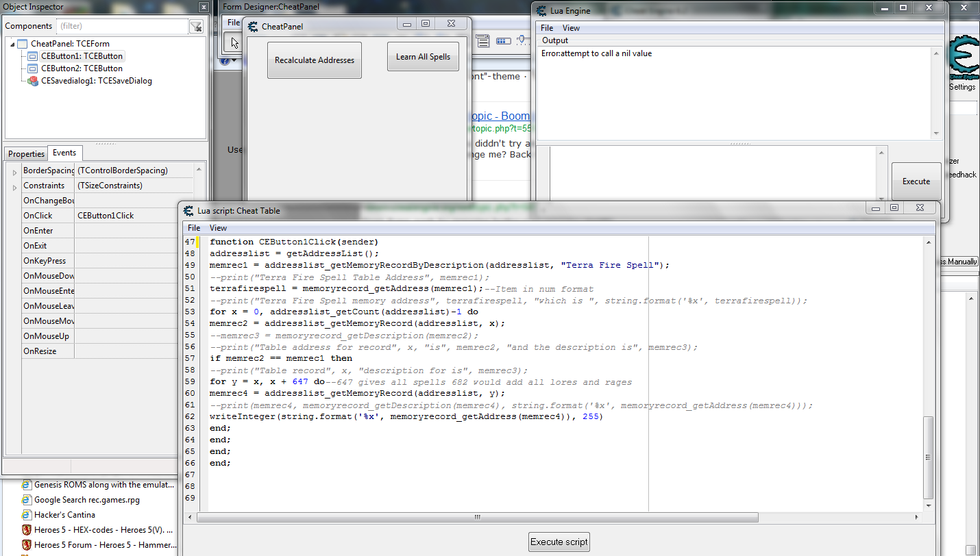Select the anchor editor icon on the designer toolbar
The height and width of the screenshot is (556, 980).
(522, 40)
